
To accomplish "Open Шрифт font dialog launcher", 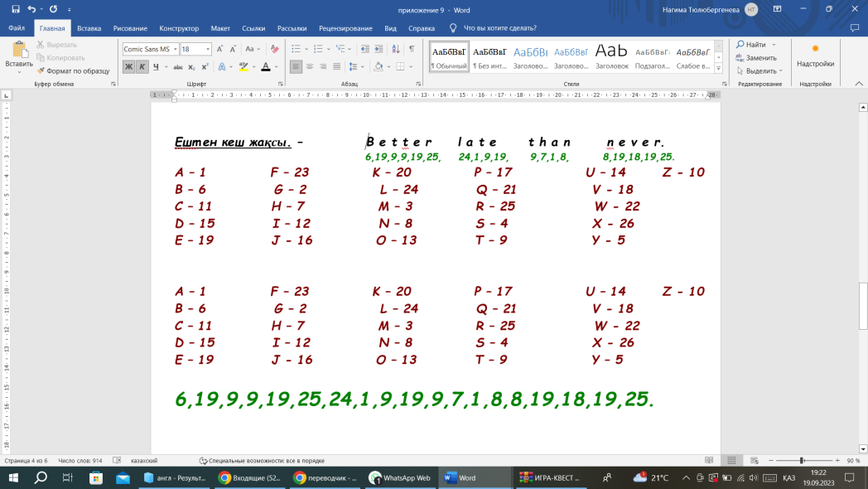I will coord(281,84).
